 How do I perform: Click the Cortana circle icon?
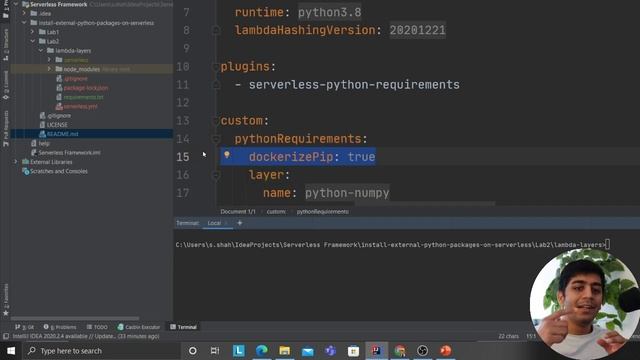193,351
